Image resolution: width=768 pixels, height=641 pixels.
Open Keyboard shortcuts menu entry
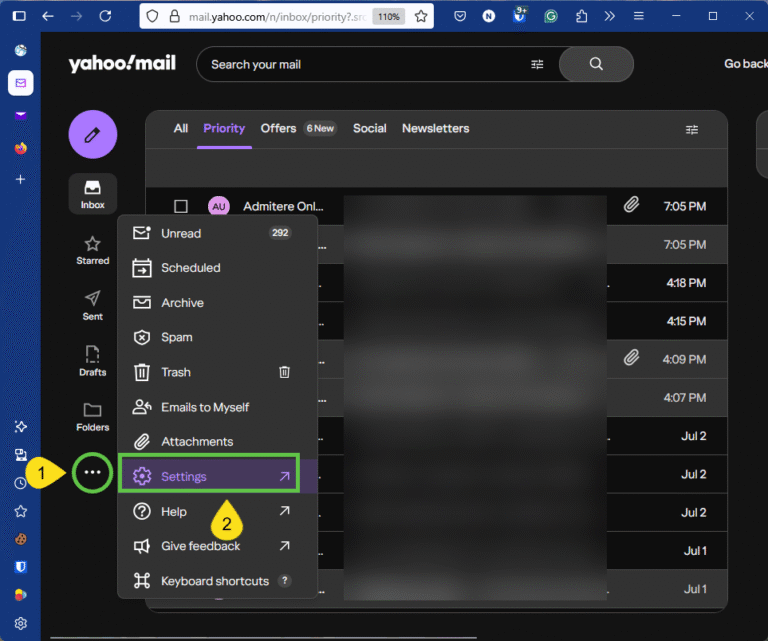[x=214, y=581]
